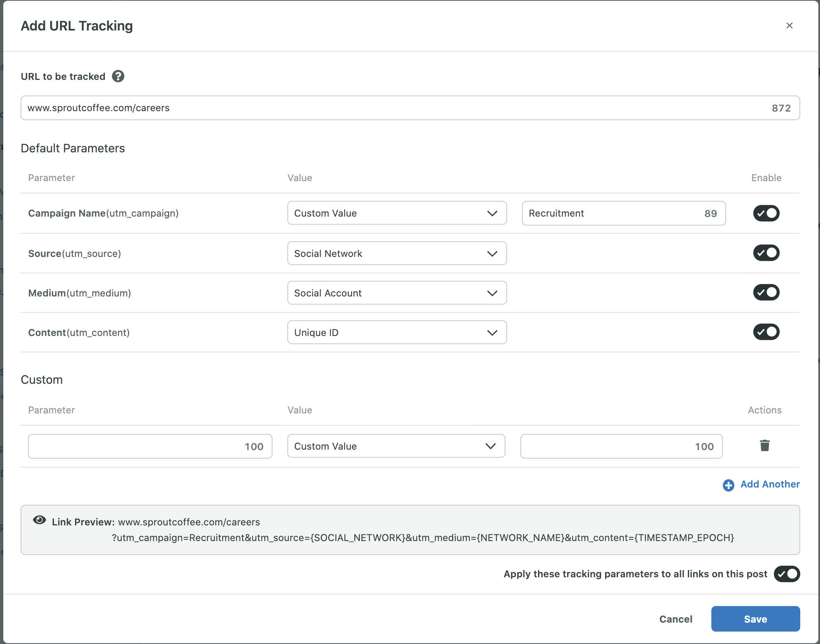The image size is (820, 644).
Task: Disable the Campaign Name tracking toggle
Action: [766, 213]
